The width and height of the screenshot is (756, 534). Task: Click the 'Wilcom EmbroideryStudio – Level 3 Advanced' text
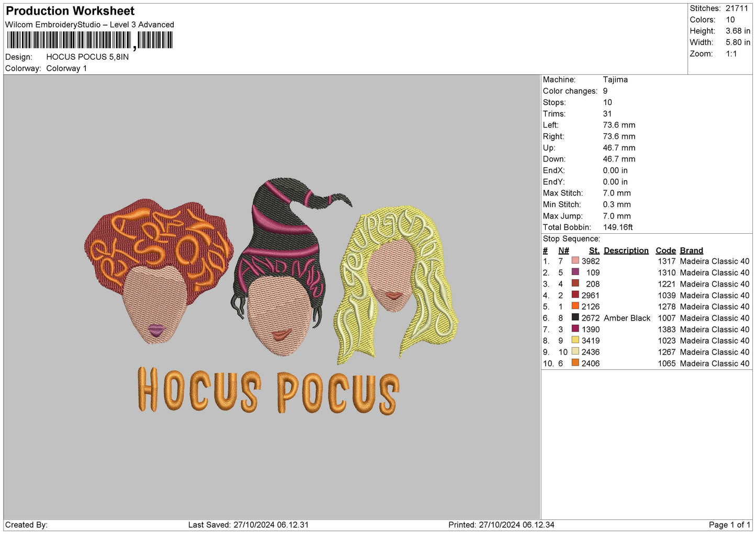[x=89, y=25]
